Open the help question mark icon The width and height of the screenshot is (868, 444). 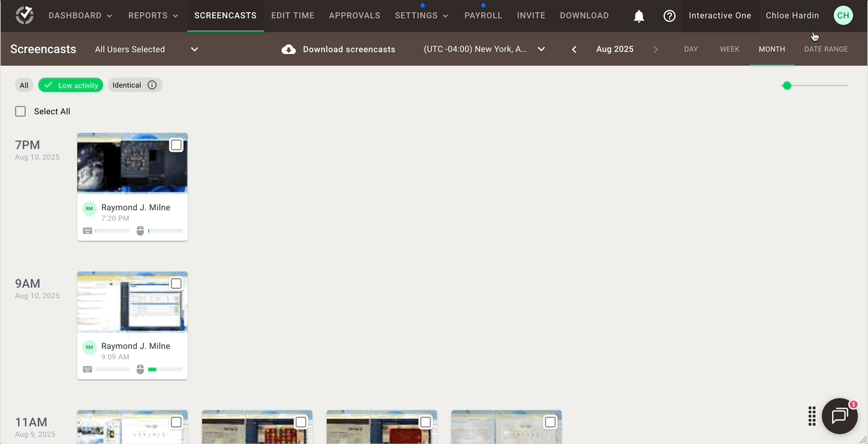pos(670,16)
